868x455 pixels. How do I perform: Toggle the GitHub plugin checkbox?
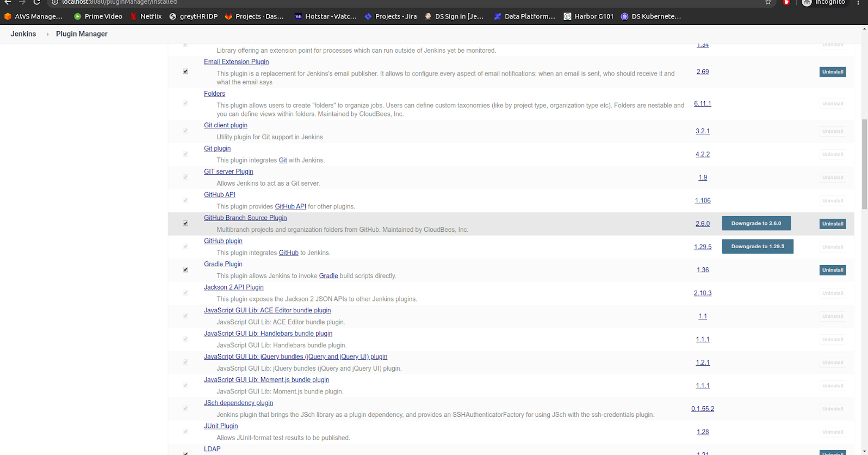pyautogui.click(x=185, y=247)
